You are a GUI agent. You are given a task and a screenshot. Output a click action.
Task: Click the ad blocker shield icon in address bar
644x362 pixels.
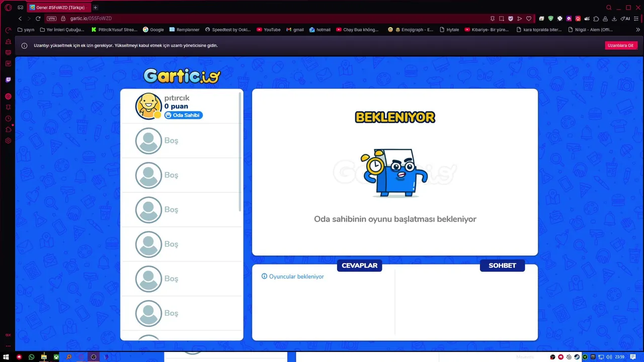point(511,19)
